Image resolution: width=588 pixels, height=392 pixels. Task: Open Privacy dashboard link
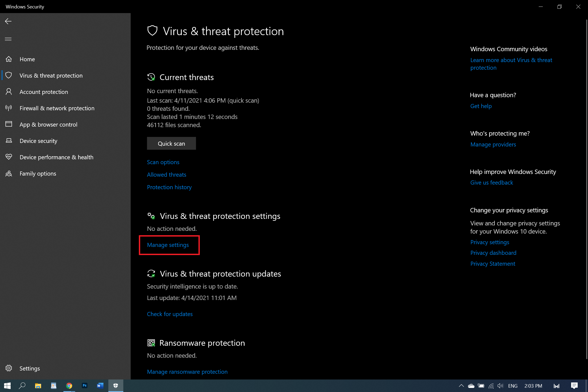point(493,253)
